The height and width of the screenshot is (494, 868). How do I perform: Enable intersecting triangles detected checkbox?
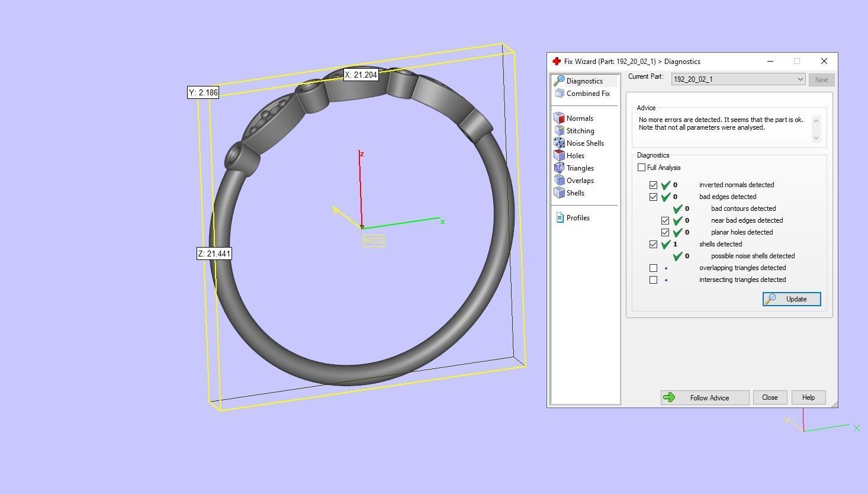(x=653, y=280)
